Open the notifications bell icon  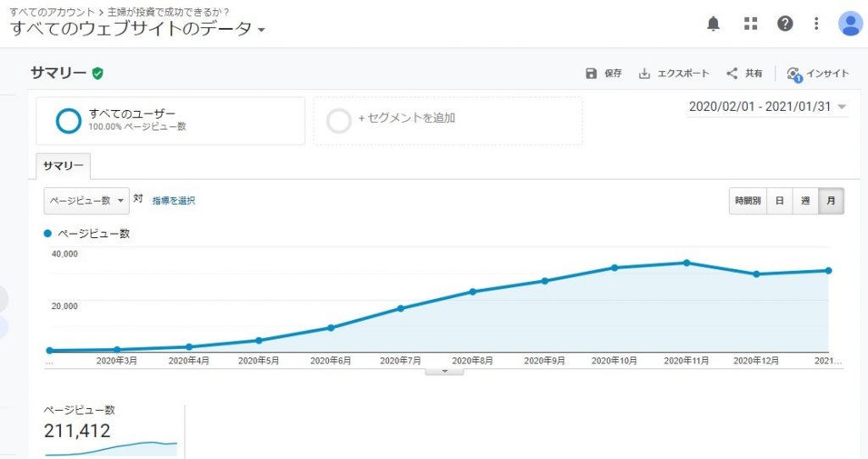[714, 23]
